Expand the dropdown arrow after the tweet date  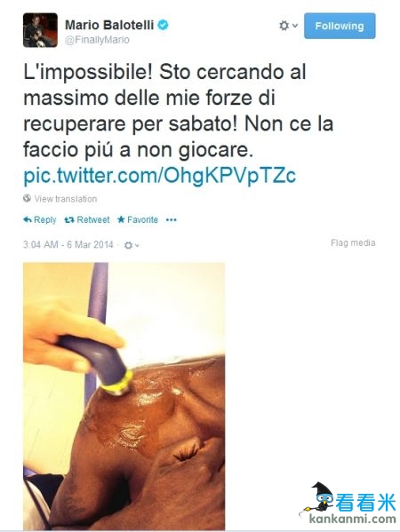(137, 245)
